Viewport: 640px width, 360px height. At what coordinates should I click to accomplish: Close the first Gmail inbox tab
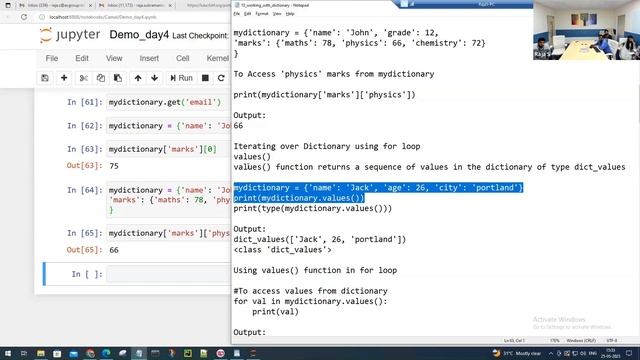pyautogui.click(x=90, y=5)
